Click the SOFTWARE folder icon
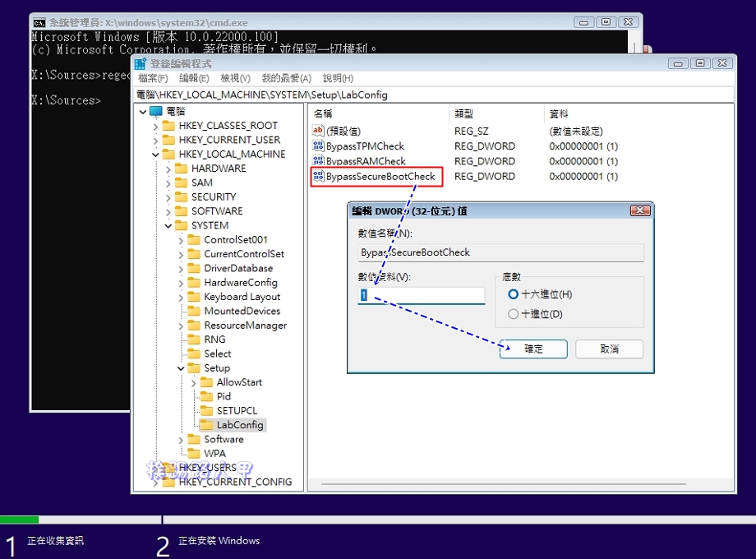The width and height of the screenshot is (756, 559). coord(182,211)
